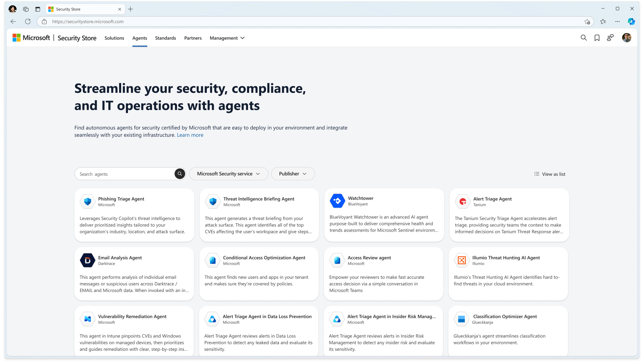This screenshot has height=362, width=644.
Task: Switch to the Solutions section
Action: coord(114,38)
